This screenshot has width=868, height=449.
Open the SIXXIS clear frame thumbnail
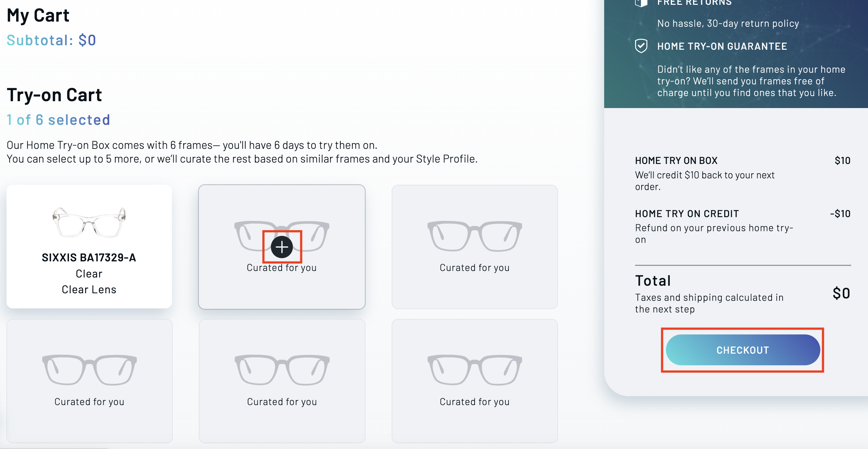pos(89,222)
